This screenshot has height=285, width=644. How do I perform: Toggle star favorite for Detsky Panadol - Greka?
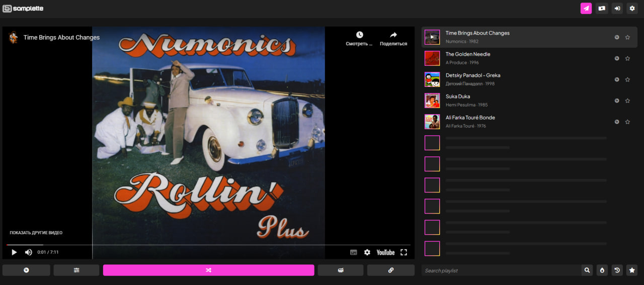627,79
